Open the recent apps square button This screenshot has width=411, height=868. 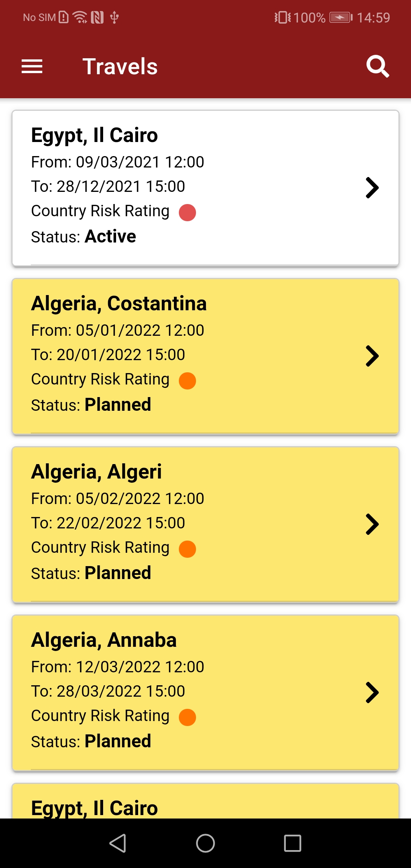(x=293, y=843)
